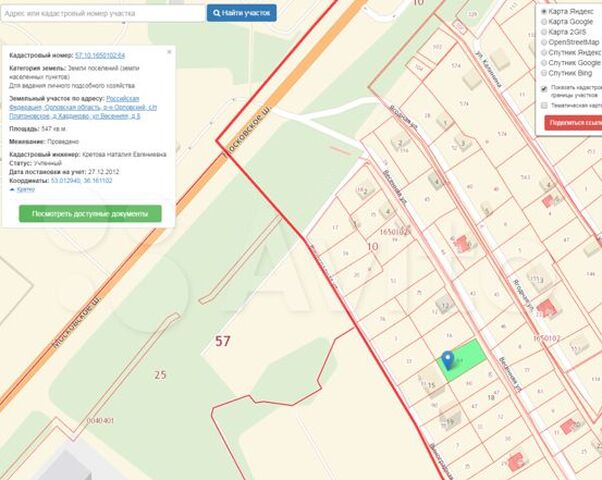Viewport: 602px width, 480px height.
Task: Click the 'Статус: Учтенный' text
Action: 35,163
